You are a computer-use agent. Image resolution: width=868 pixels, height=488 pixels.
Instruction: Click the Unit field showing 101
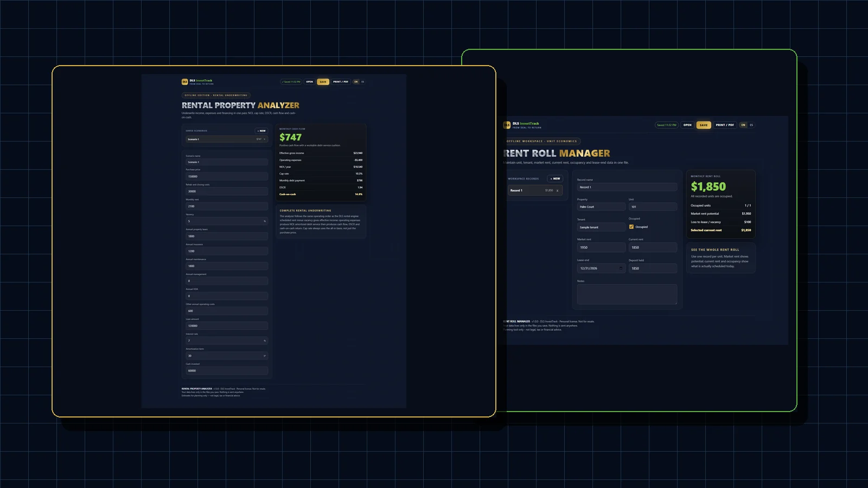click(653, 207)
